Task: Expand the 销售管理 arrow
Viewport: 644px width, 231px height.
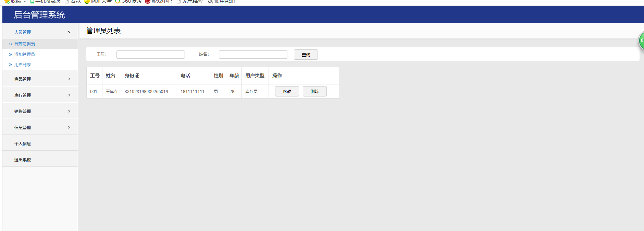Action: (x=69, y=111)
